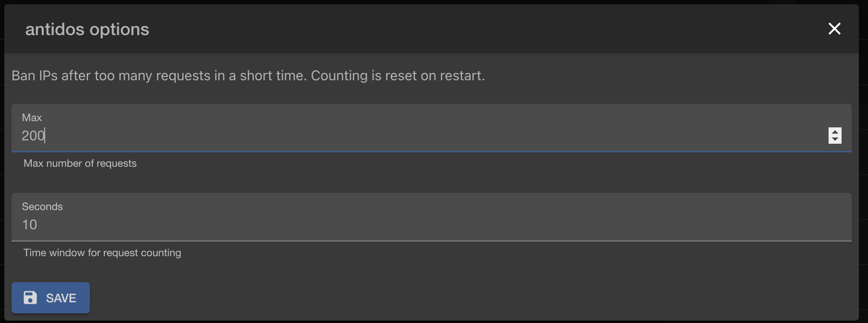Click the ban IPs description text
Image resolution: width=868 pixels, height=323 pixels.
(x=248, y=75)
